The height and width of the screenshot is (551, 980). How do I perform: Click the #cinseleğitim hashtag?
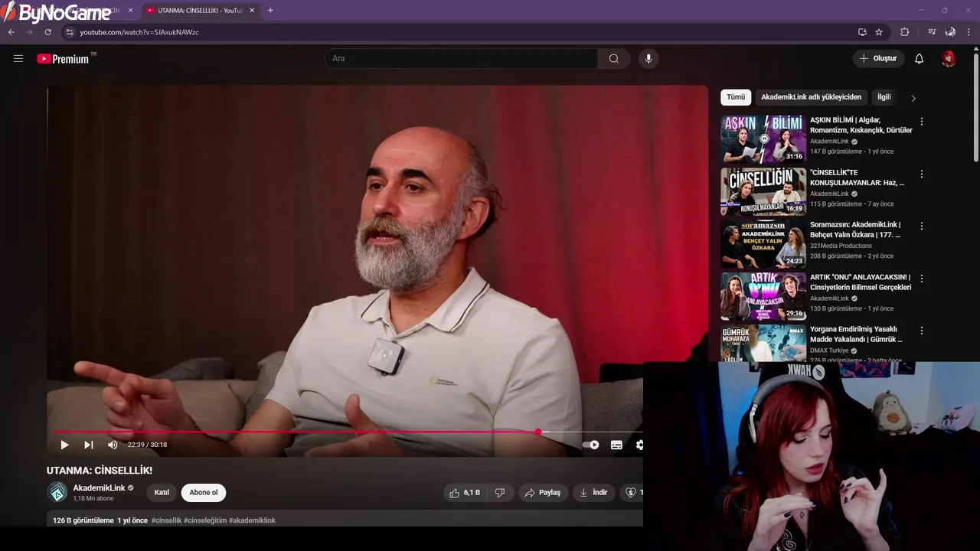click(205, 520)
